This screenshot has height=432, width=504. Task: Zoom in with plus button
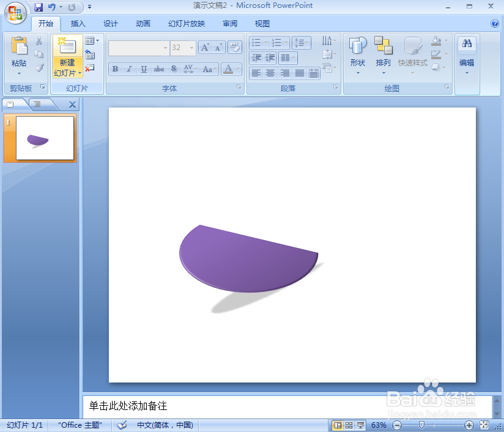coord(469,425)
